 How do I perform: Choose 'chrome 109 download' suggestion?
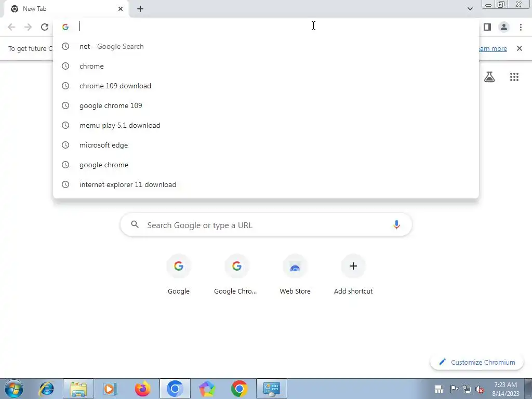coord(266,86)
